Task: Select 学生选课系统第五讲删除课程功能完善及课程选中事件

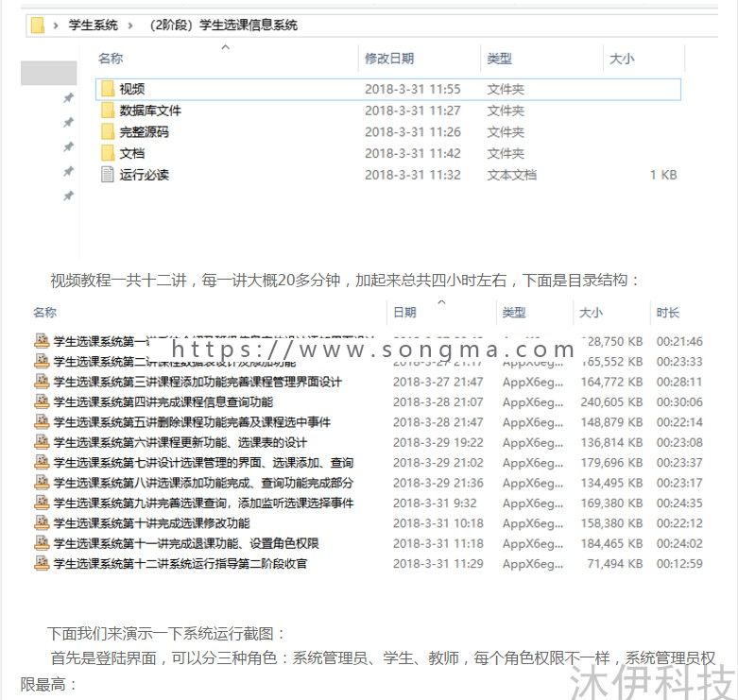Action: [192, 422]
